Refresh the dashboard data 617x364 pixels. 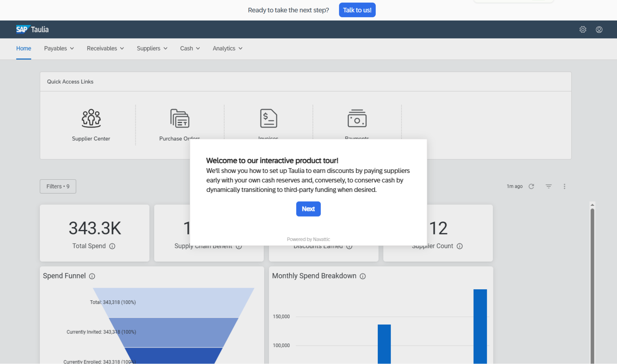[x=531, y=186]
